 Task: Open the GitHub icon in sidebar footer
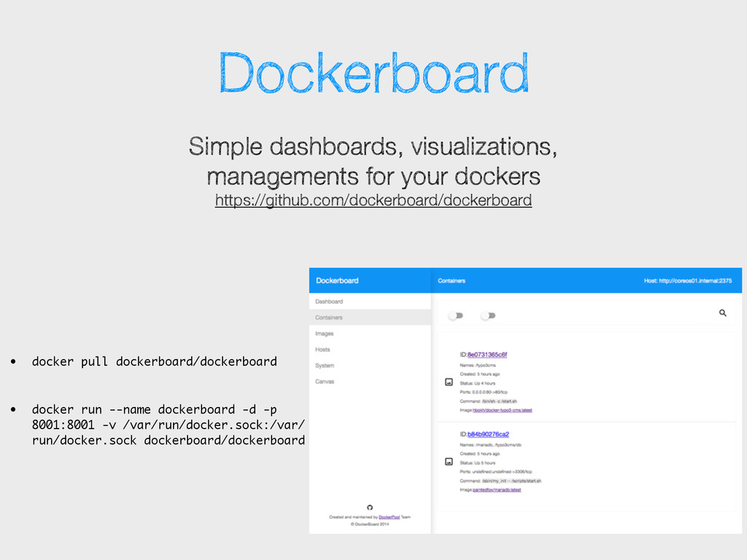pos(370,507)
